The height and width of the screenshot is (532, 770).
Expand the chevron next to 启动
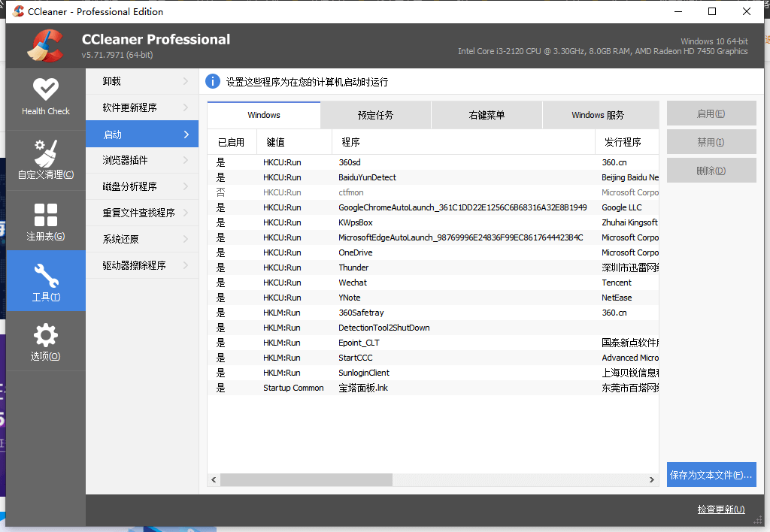click(186, 134)
